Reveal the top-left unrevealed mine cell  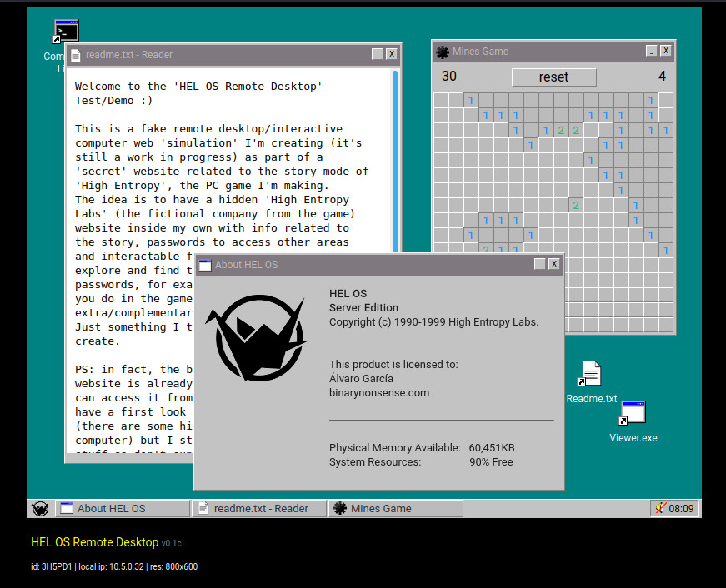click(441, 100)
